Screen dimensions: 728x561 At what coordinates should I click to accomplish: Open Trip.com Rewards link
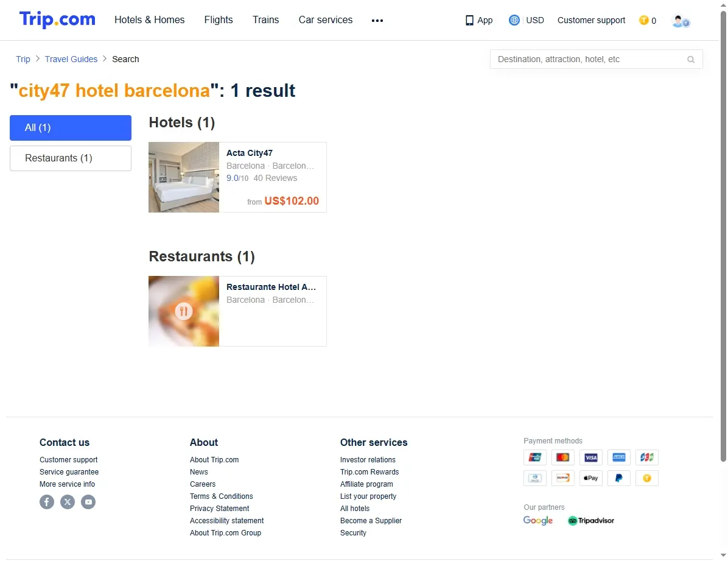(369, 471)
